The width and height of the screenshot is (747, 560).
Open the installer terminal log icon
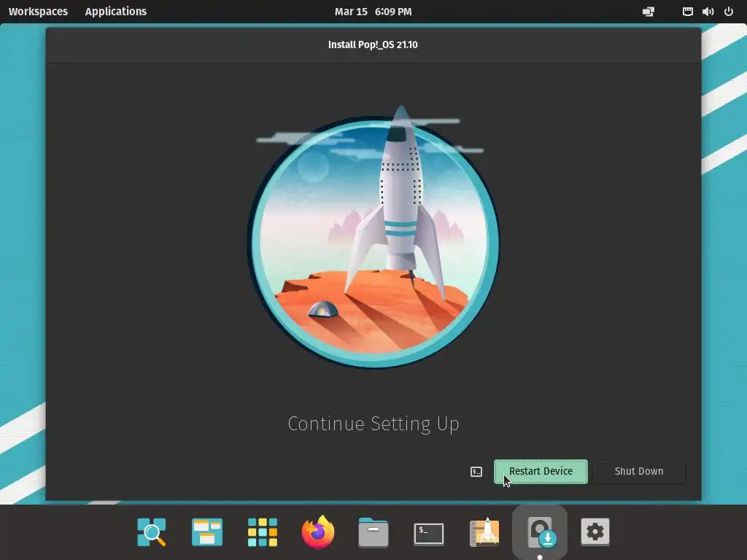[476, 472]
